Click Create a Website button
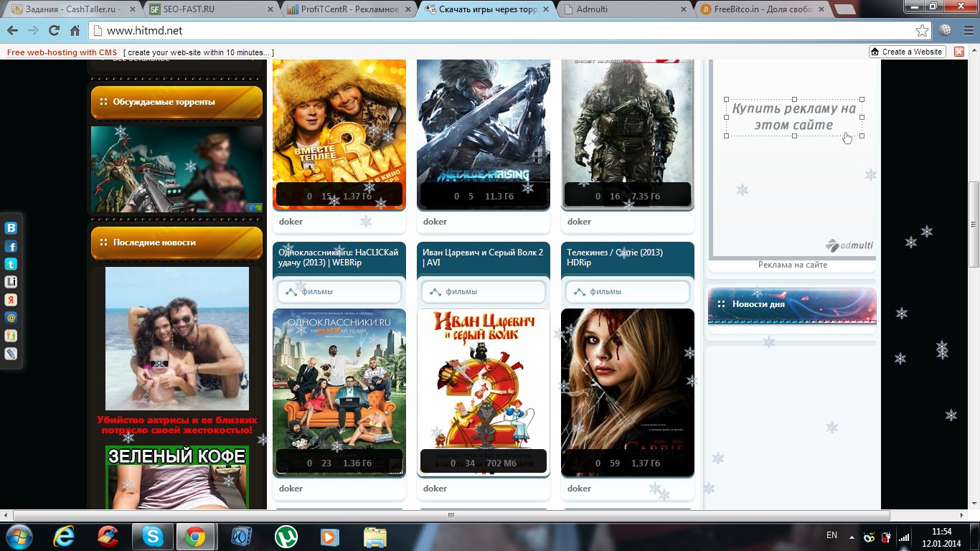 907,52
